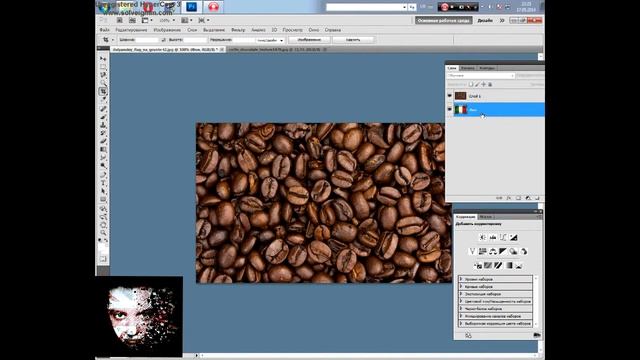Select the Zoom tool in the toolbox
640x360 pixels.
(x=103, y=233)
